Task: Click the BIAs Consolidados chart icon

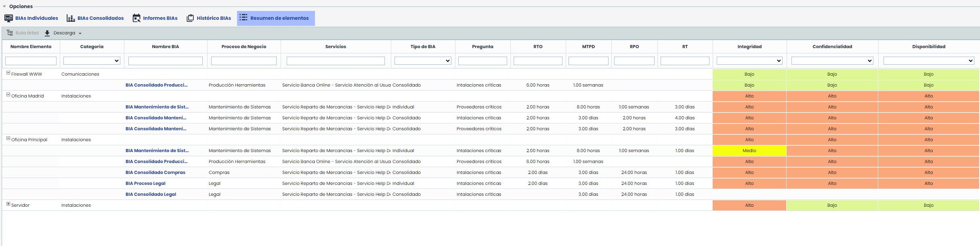Action: (71, 18)
